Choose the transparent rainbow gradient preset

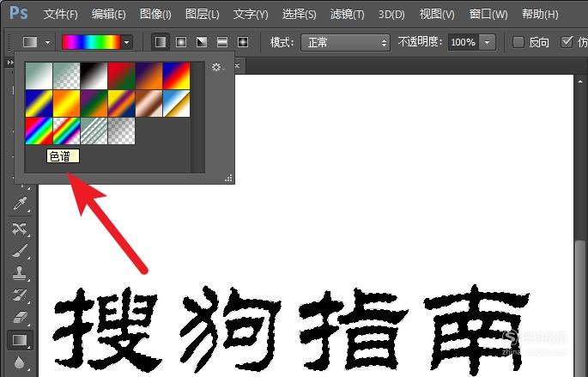(x=66, y=131)
